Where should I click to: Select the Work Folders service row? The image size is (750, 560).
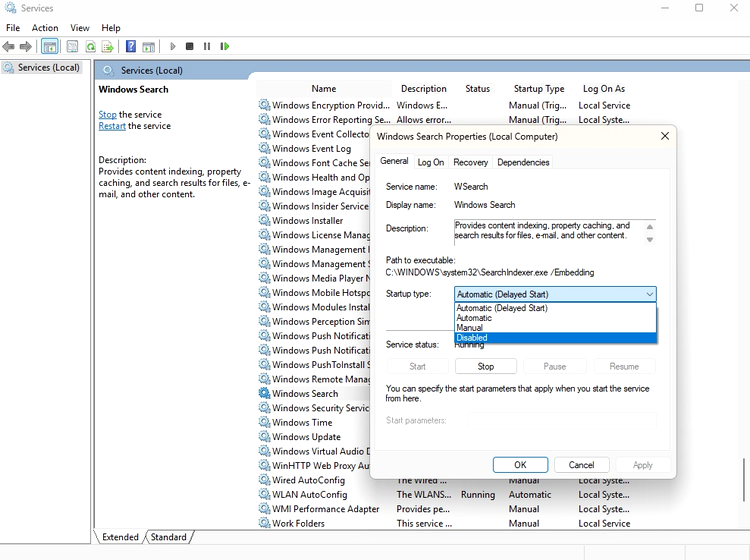click(445, 523)
